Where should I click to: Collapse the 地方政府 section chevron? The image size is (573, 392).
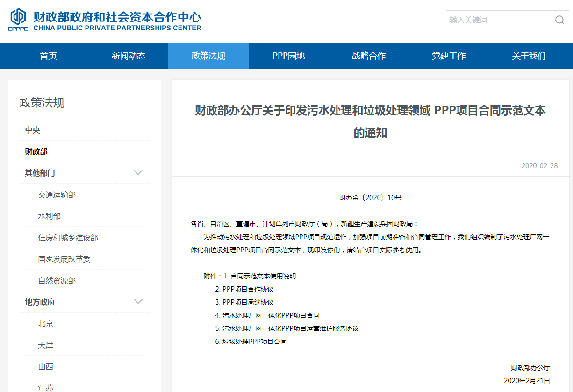[x=138, y=302]
